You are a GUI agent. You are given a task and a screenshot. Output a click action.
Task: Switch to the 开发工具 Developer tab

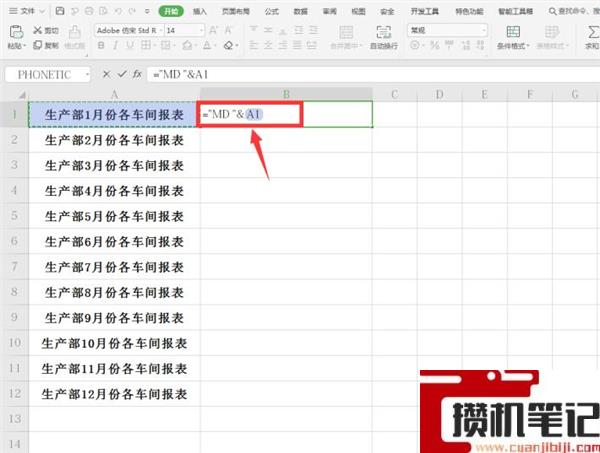(425, 11)
